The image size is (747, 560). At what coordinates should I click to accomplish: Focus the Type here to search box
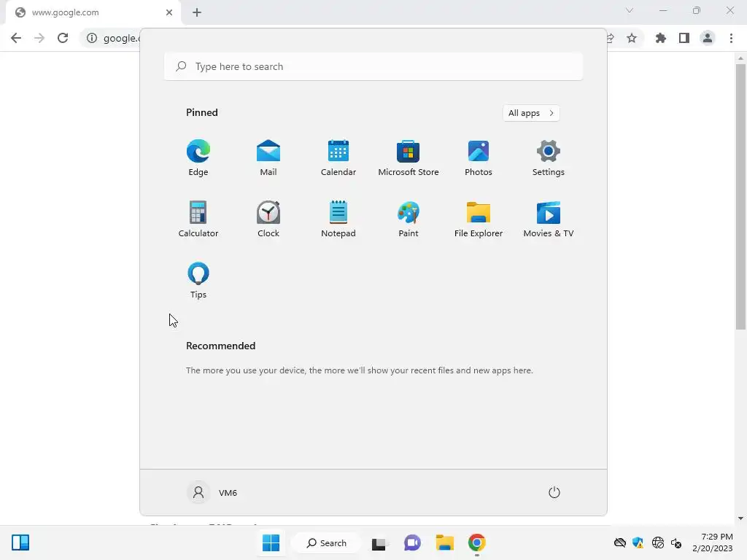pyautogui.click(x=373, y=66)
